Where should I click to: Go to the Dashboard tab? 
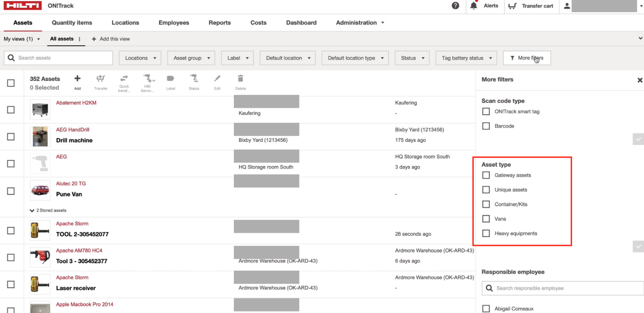click(301, 22)
